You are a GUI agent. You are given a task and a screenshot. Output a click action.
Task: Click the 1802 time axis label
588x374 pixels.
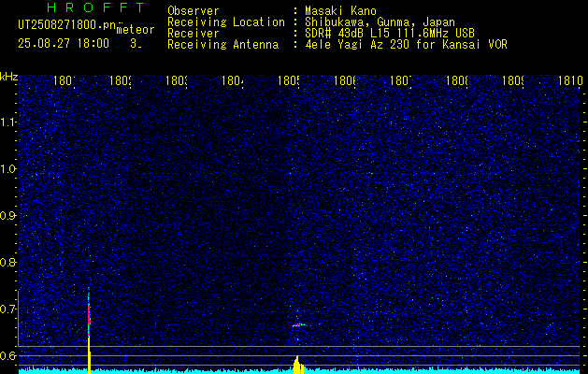[x=121, y=80]
